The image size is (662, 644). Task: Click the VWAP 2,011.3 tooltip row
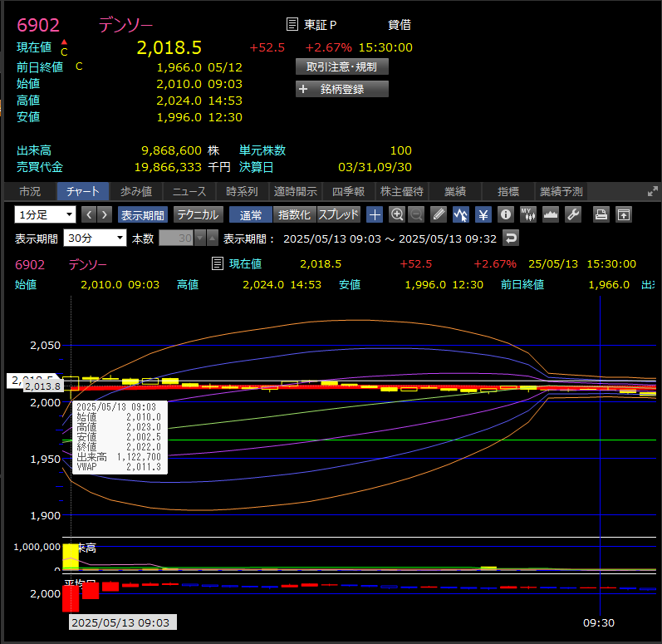[119, 467]
